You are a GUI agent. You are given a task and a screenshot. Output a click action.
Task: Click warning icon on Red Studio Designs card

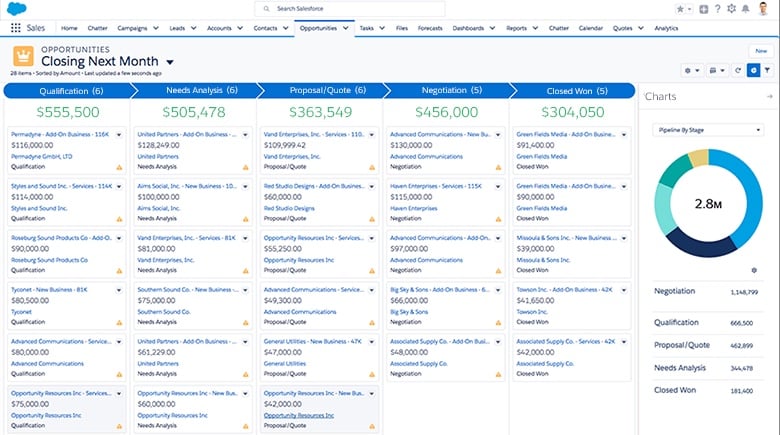pyautogui.click(x=372, y=219)
